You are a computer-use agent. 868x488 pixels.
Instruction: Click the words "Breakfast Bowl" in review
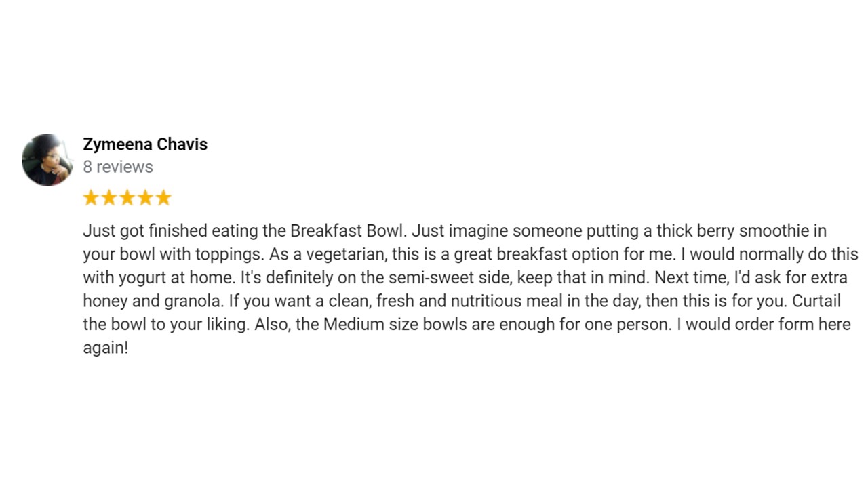[348, 231]
